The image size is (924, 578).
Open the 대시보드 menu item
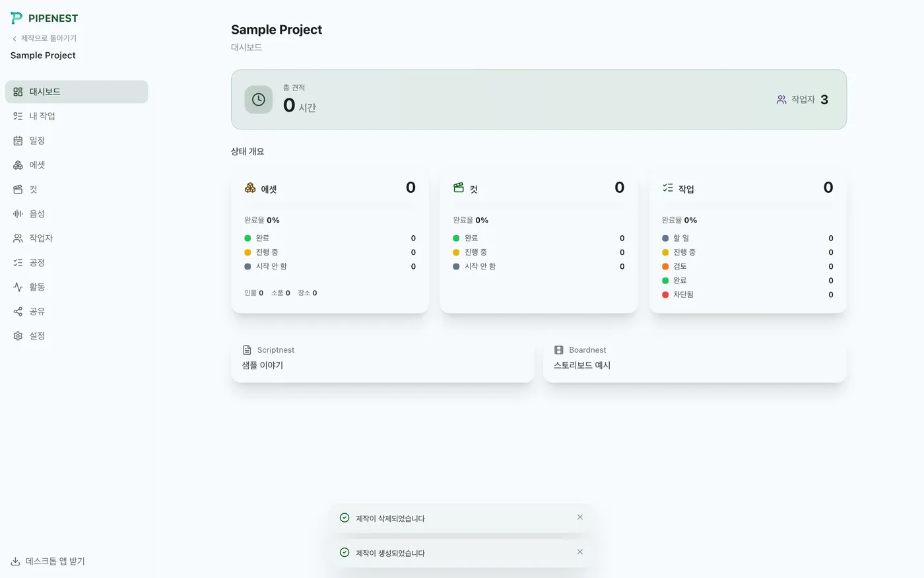(x=77, y=92)
